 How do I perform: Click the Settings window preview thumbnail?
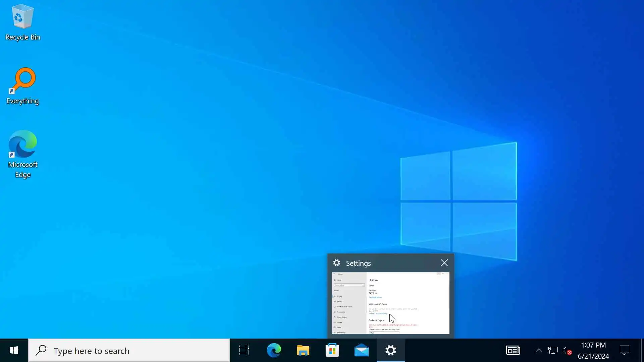(390, 303)
